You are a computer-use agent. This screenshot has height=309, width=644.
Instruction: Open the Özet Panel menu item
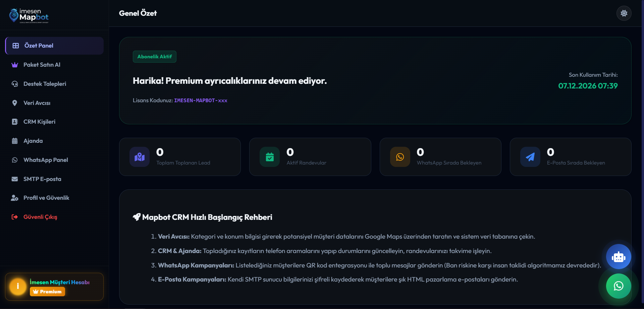tap(54, 46)
